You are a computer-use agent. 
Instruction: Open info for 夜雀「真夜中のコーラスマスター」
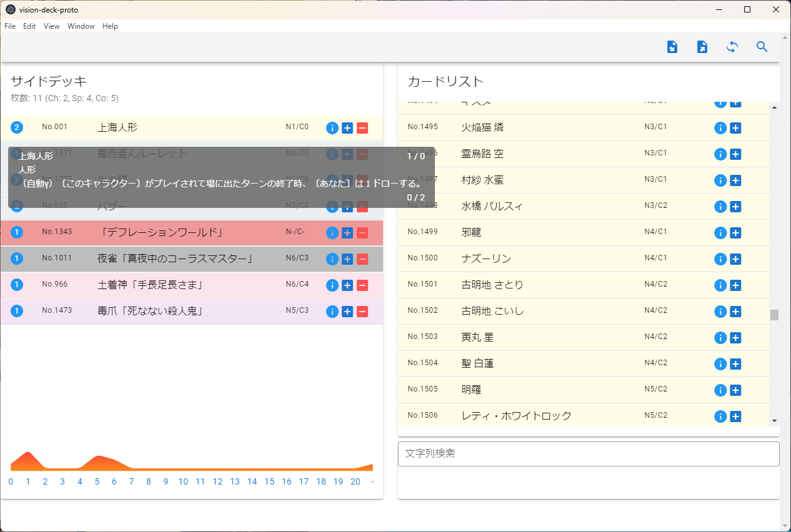tap(332, 259)
